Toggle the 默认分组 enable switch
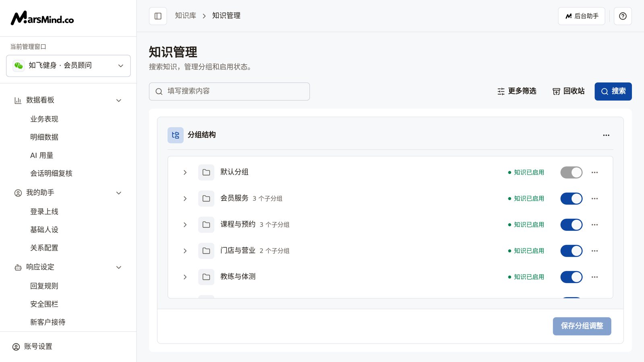644x362 pixels. (571, 173)
